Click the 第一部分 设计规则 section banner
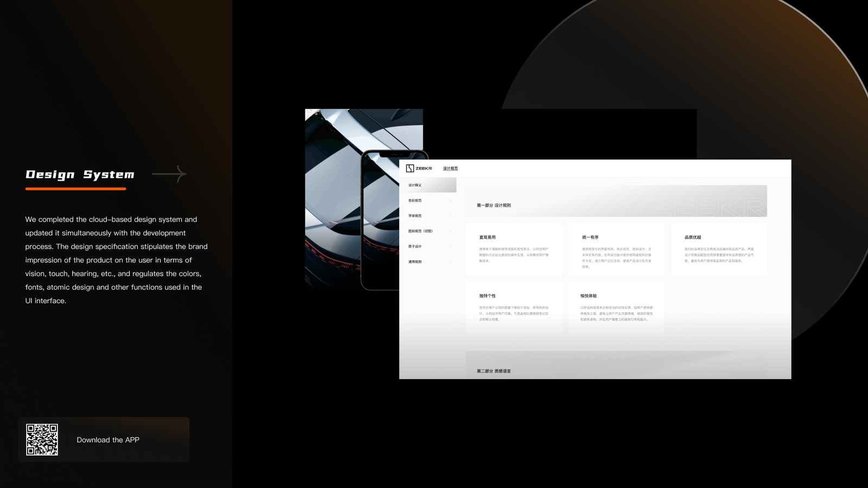868x488 pixels. pyautogui.click(x=616, y=201)
